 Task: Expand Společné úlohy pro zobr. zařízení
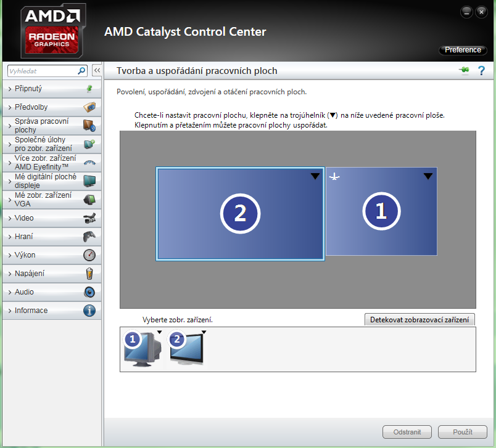(x=52, y=144)
